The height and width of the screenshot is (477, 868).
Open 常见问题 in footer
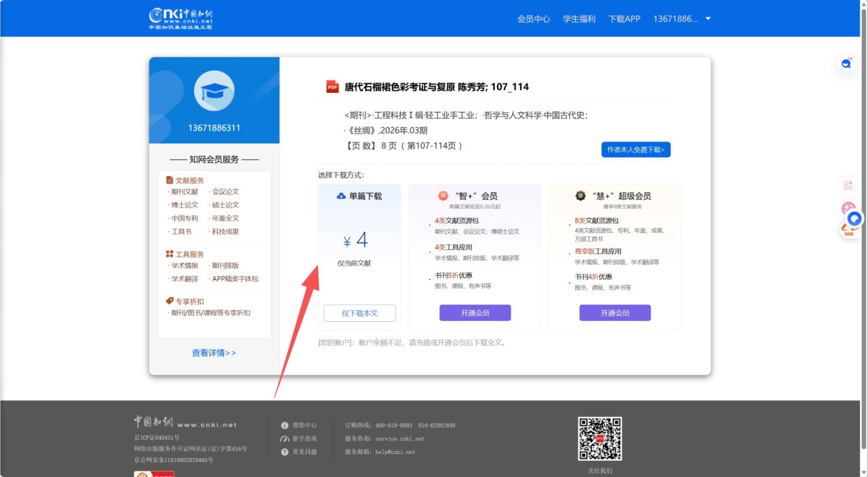coord(304,452)
